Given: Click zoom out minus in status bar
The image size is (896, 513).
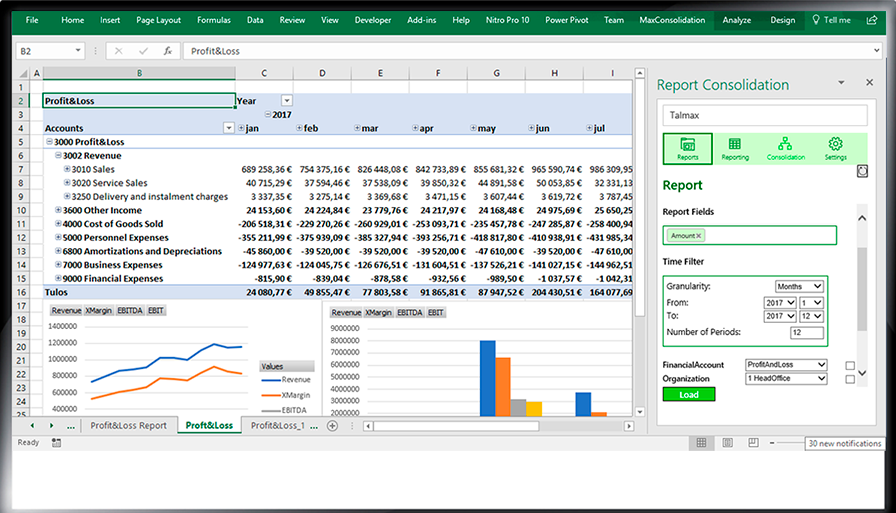Looking at the screenshot, I should tap(772, 443).
